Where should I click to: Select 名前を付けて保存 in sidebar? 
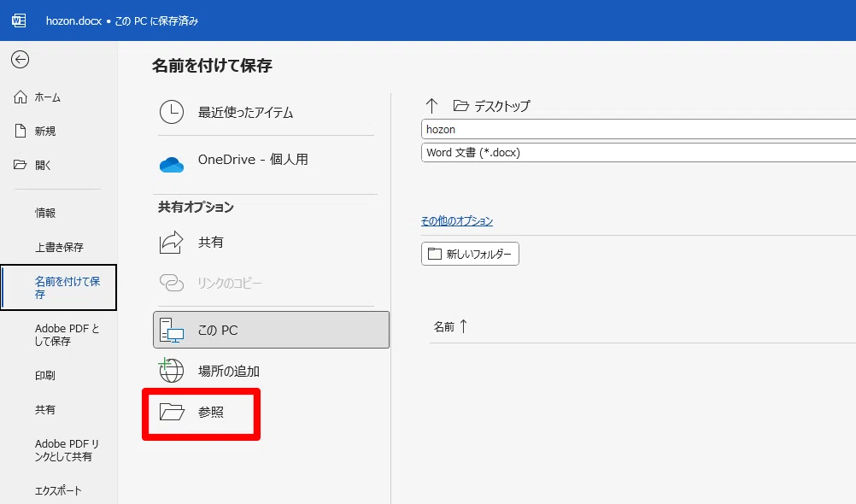58,288
